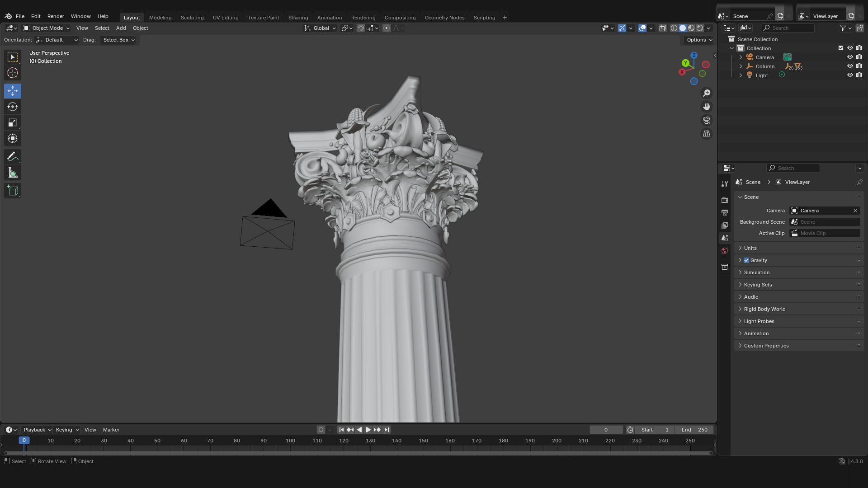Click the End frame field

pyautogui.click(x=694, y=430)
